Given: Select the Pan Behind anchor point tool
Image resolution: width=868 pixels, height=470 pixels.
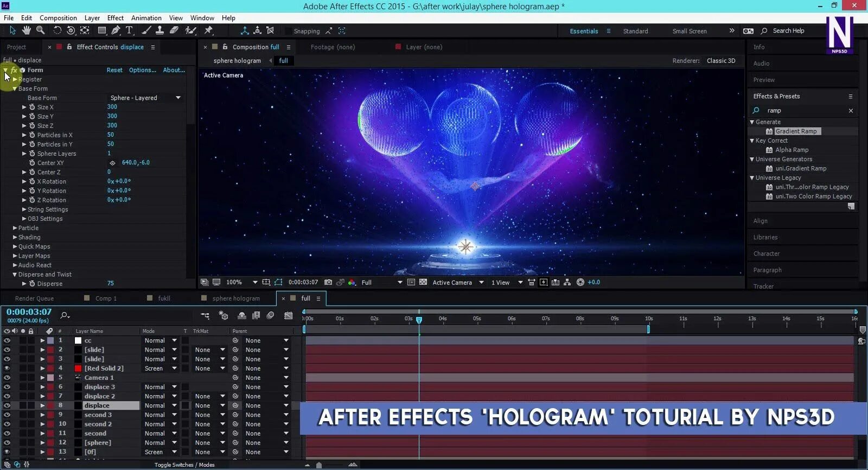Looking at the screenshot, I should pyautogui.click(x=85, y=30).
